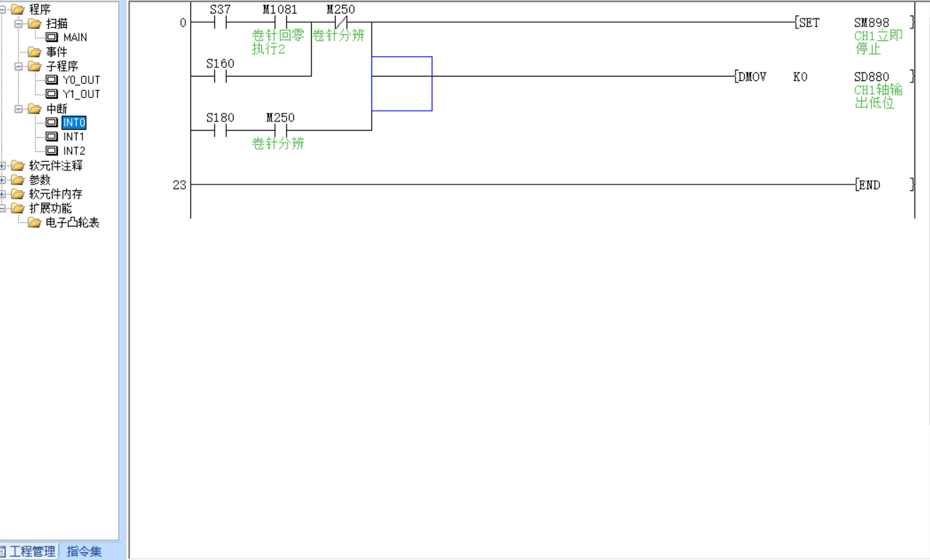Image resolution: width=930 pixels, height=560 pixels.
Task: Click the K0 operand
Action: [800, 77]
